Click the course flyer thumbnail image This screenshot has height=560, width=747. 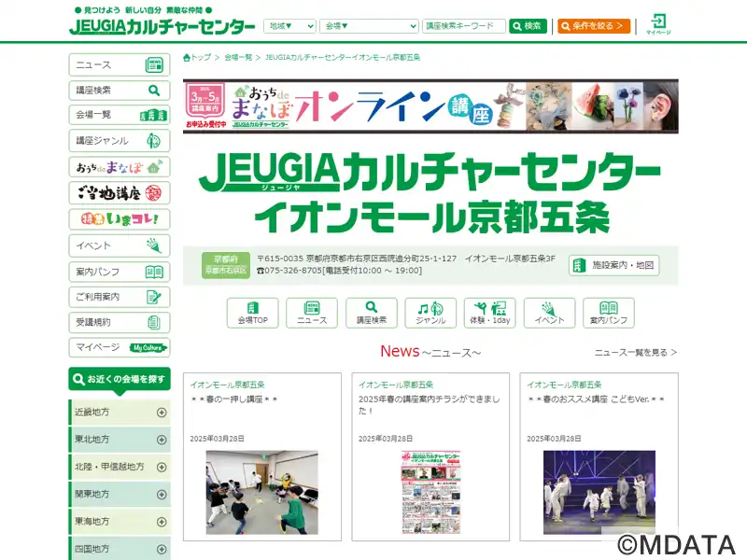pyautogui.click(x=431, y=493)
